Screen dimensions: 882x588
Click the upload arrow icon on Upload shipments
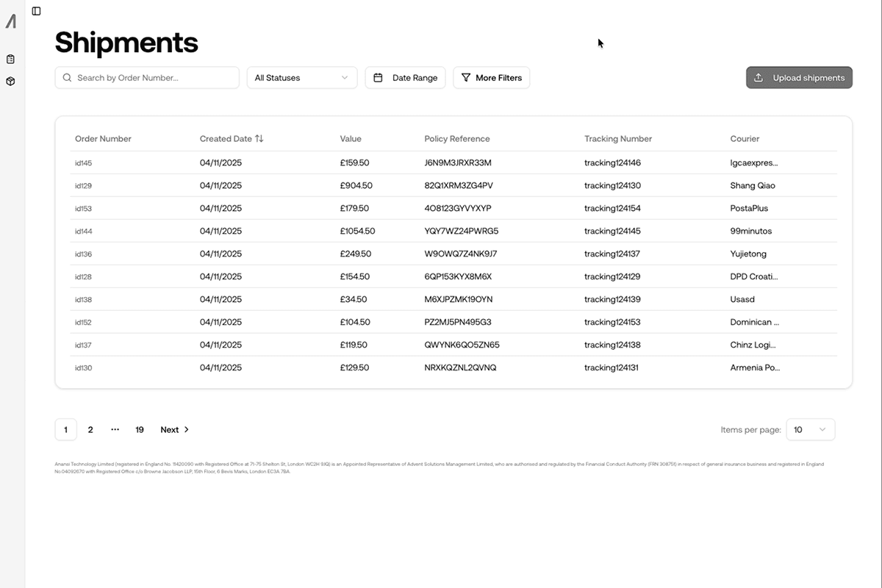tap(759, 78)
